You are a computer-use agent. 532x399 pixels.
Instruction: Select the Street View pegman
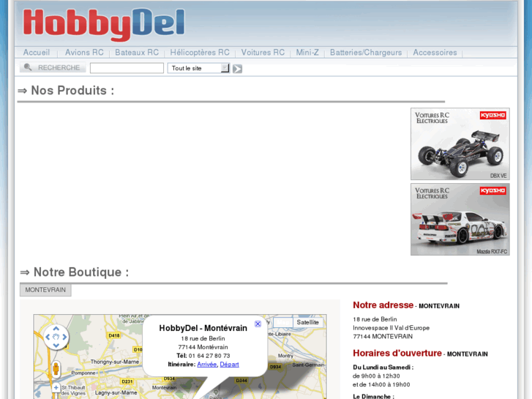point(56,369)
